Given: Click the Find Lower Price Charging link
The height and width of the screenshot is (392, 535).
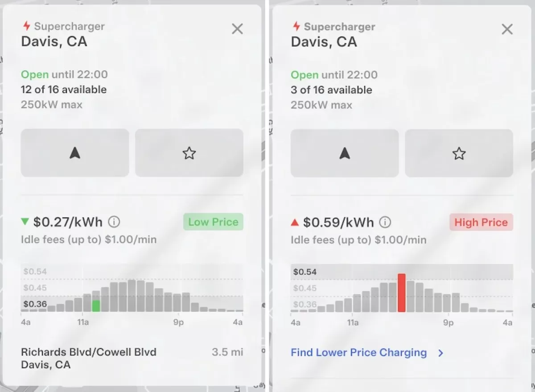Looking at the screenshot, I should coord(358,353).
